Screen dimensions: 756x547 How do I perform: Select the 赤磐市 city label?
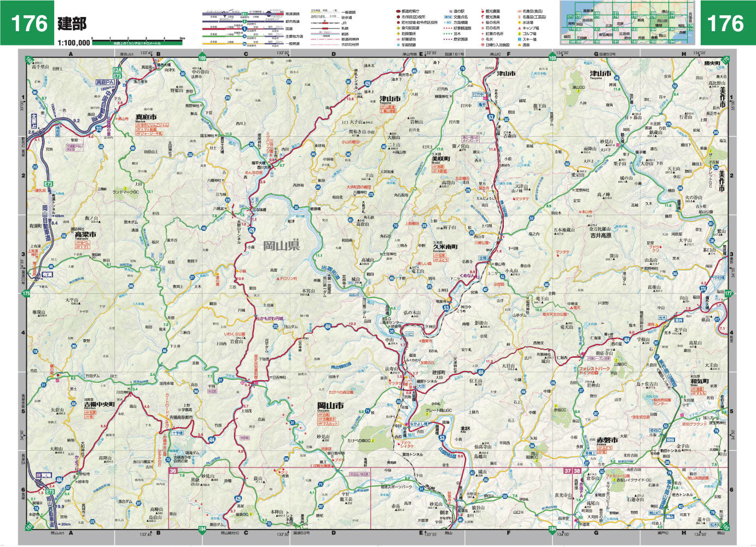[607, 440]
